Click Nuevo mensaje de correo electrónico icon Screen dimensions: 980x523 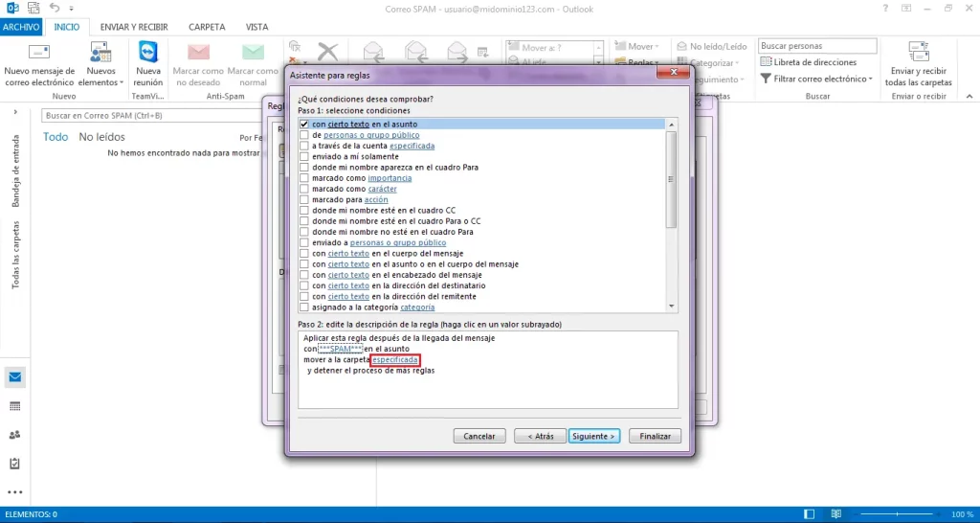(x=38, y=54)
